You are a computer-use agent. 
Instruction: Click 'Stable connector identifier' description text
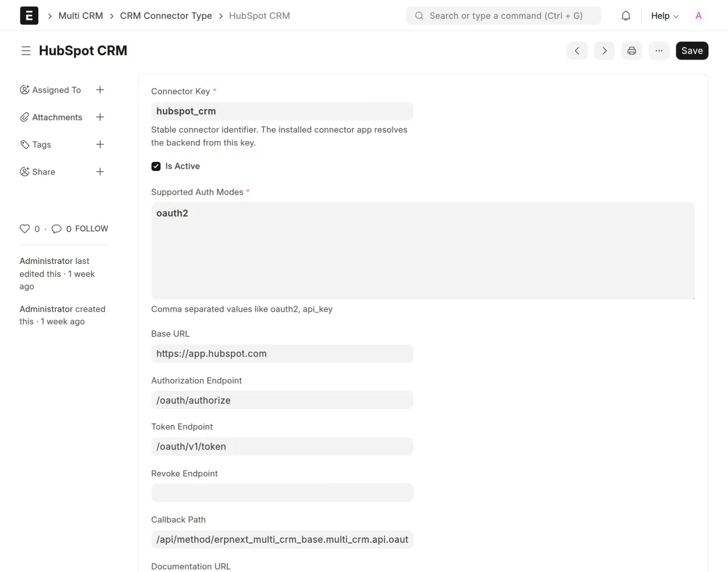tap(279, 136)
